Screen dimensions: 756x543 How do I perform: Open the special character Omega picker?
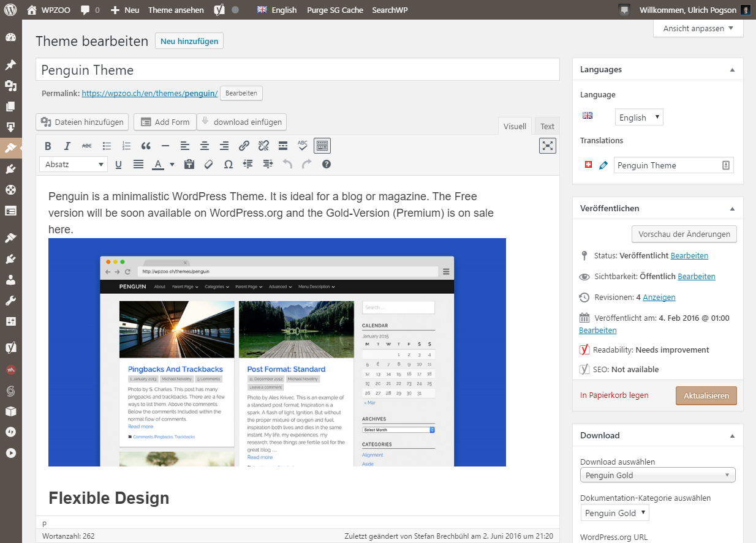(x=229, y=164)
